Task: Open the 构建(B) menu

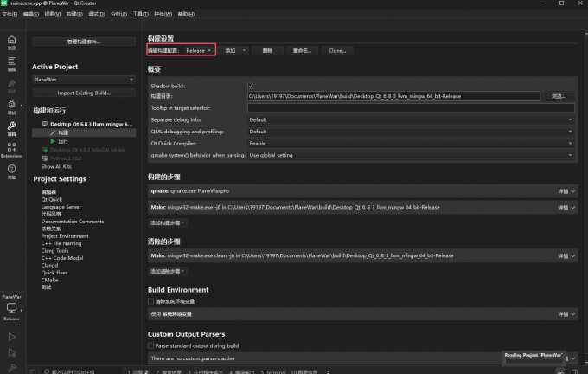Action: point(74,15)
